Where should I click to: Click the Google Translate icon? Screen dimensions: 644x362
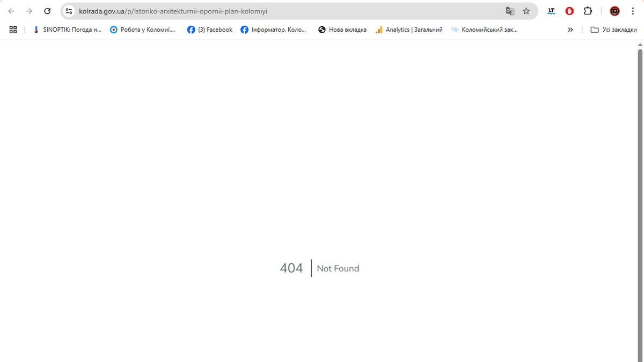[510, 11]
